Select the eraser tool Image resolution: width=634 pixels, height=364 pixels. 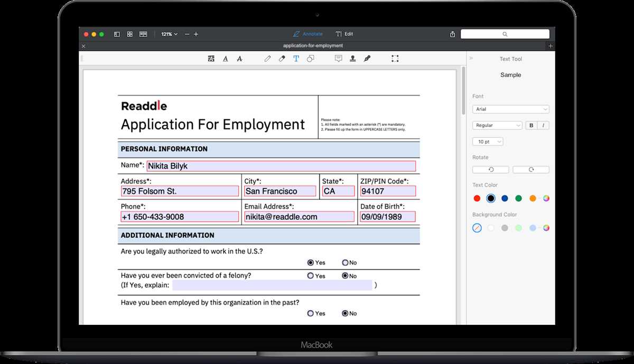(x=282, y=59)
